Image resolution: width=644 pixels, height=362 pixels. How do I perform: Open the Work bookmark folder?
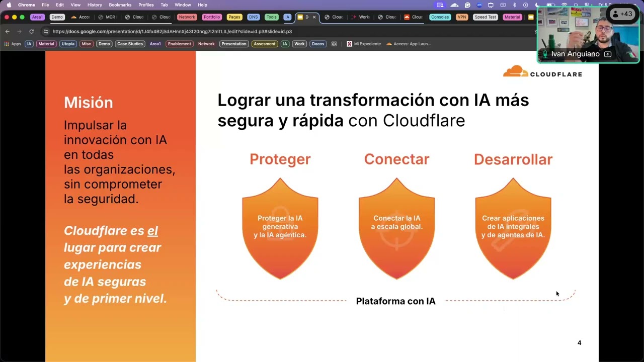[299, 44]
